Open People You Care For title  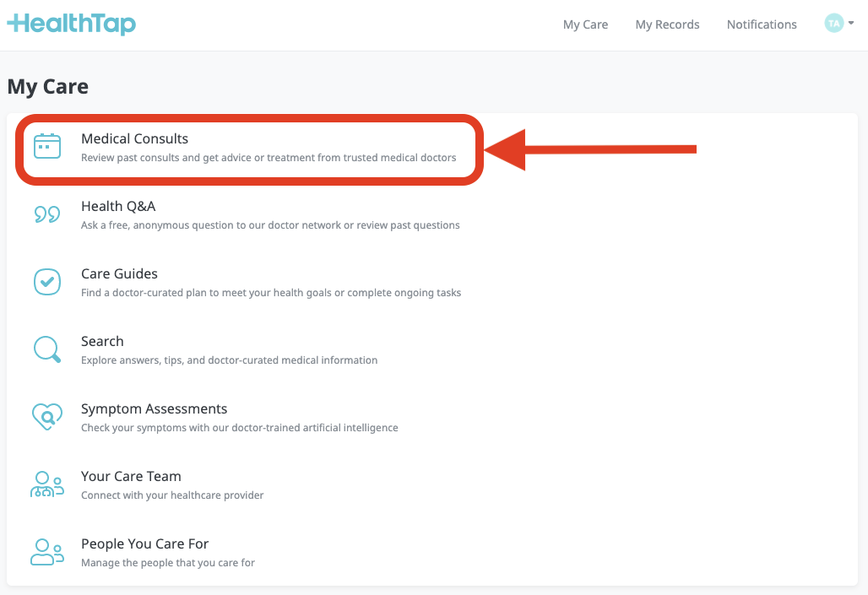pos(144,544)
